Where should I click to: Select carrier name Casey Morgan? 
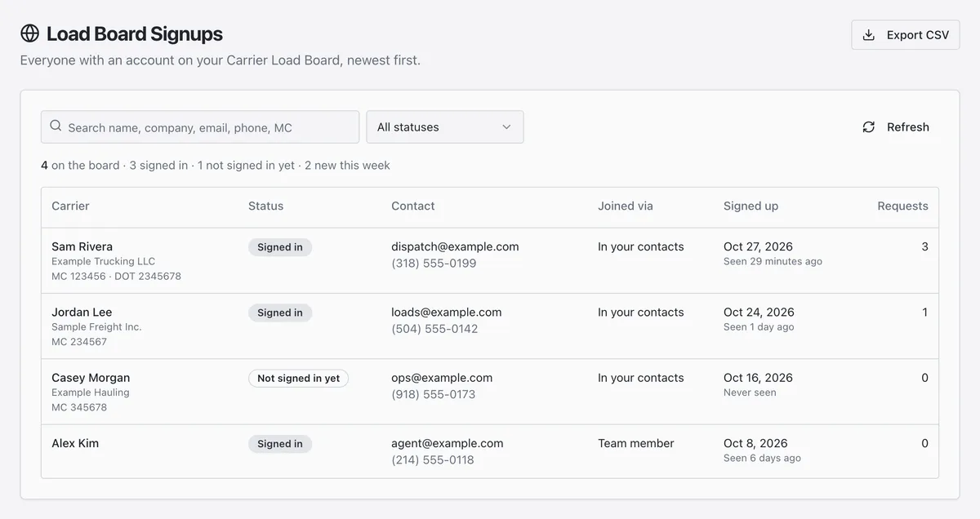pos(91,378)
